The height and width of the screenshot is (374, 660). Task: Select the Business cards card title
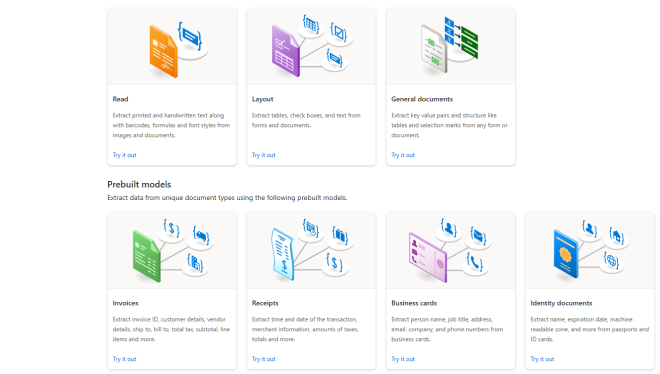(x=414, y=303)
